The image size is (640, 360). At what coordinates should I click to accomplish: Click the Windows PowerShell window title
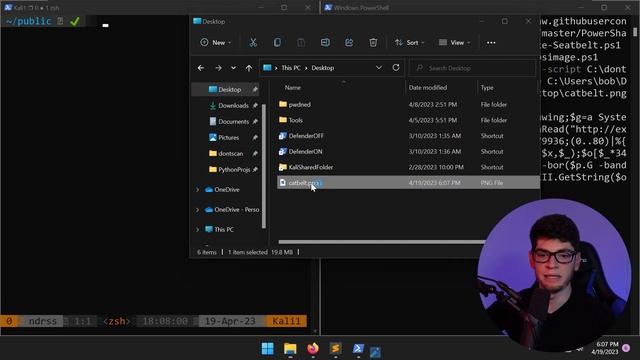click(361, 8)
